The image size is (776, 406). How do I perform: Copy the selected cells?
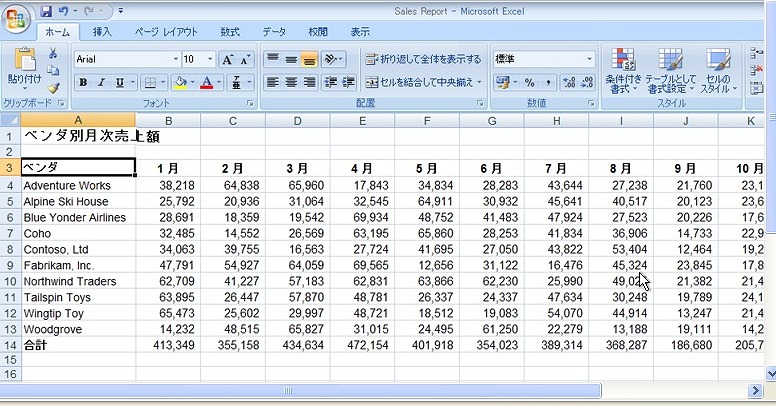coord(53,71)
